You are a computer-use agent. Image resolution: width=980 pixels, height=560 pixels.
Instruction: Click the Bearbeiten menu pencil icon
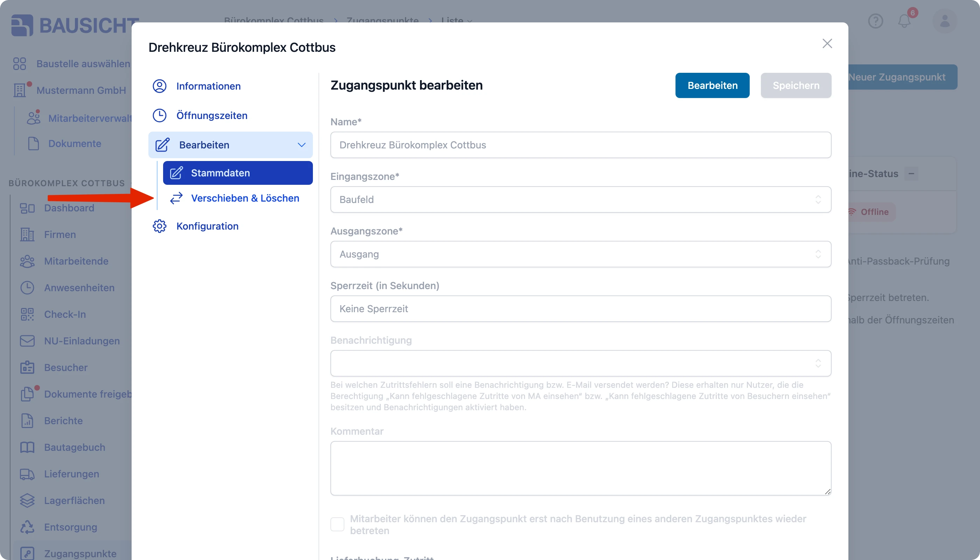[162, 145]
